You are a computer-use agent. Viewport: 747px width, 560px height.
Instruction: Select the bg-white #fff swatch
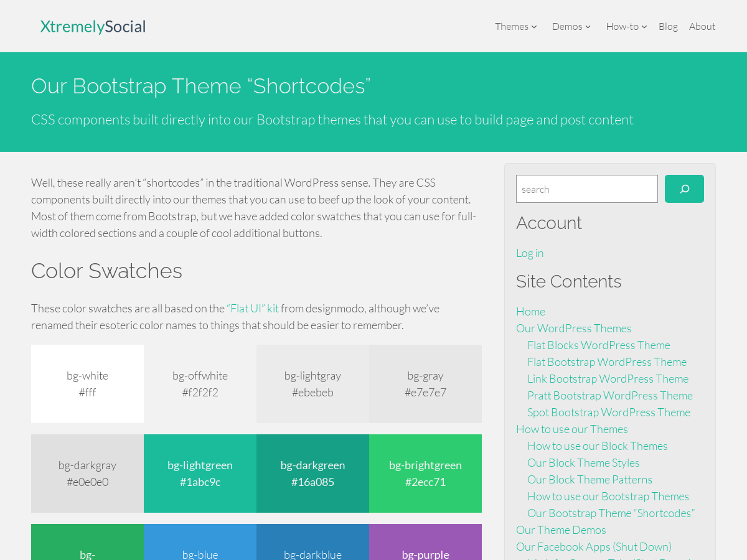(87, 384)
